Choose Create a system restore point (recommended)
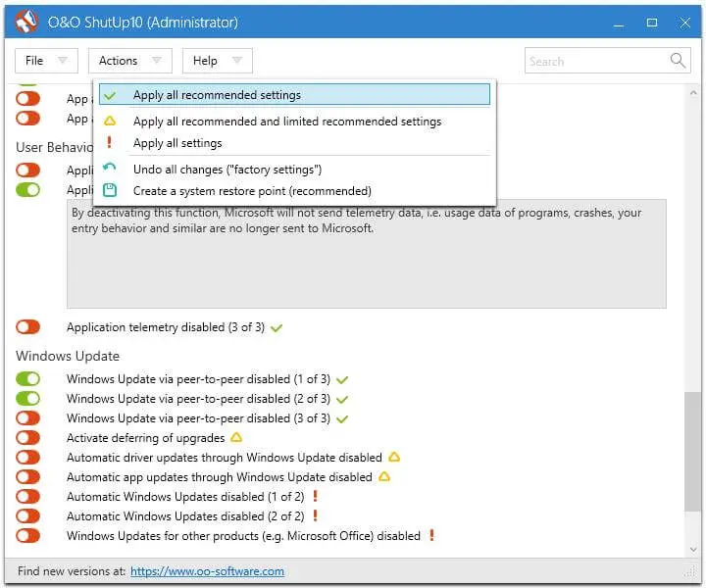Viewport: 706px width, 588px height. tap(294, 191)
